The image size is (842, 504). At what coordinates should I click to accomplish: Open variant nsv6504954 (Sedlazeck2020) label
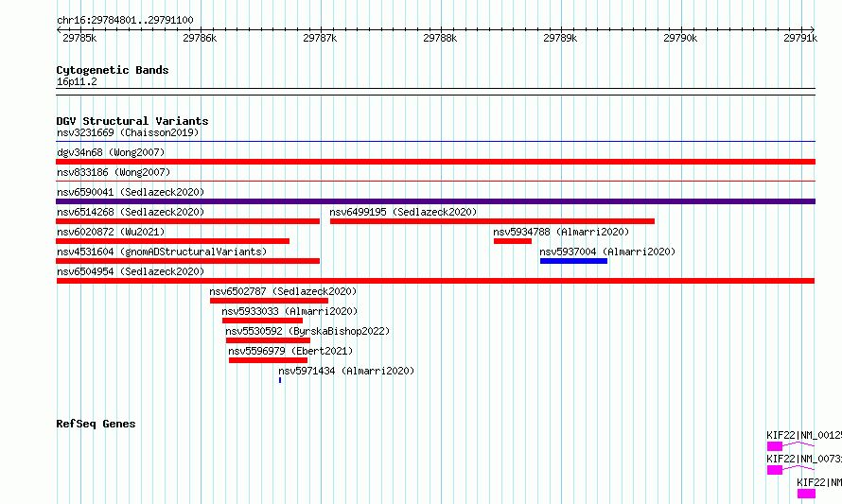click(131, 271)
